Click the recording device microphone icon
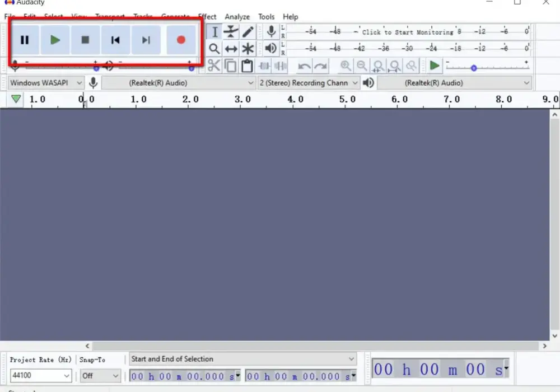Image resolution: width=560 pixels, height=392 pixels. click(x=93, y=83)
